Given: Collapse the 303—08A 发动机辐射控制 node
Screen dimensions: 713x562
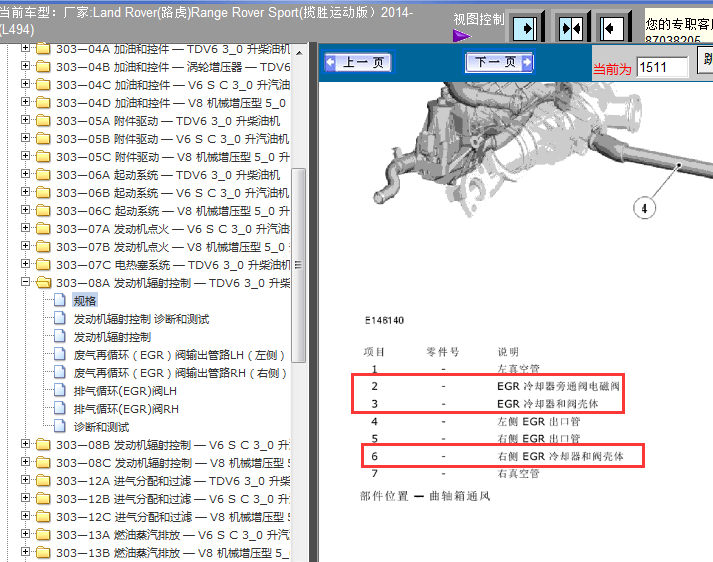Looking at the screenshot, I should click(26, 283).
